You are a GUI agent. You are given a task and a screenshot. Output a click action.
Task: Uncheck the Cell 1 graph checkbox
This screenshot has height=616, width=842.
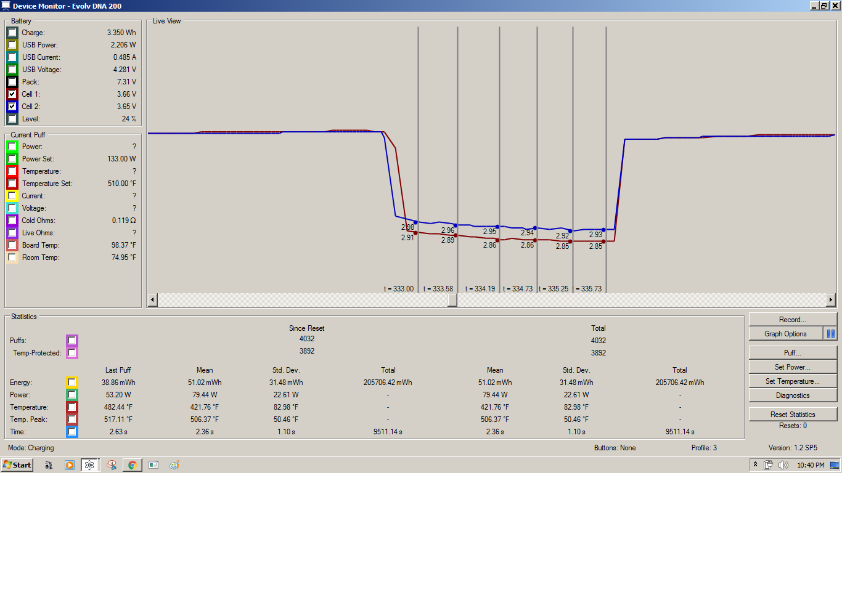click(12, 94)
